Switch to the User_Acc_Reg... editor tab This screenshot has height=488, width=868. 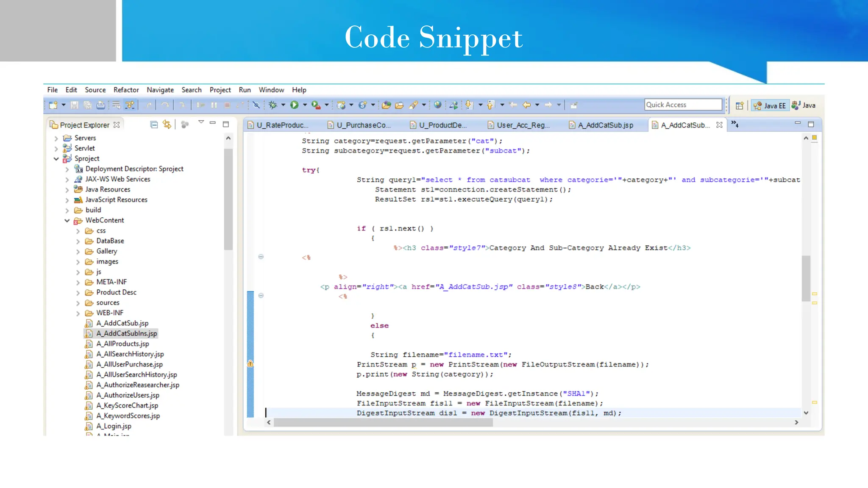[x=519, y=125]
